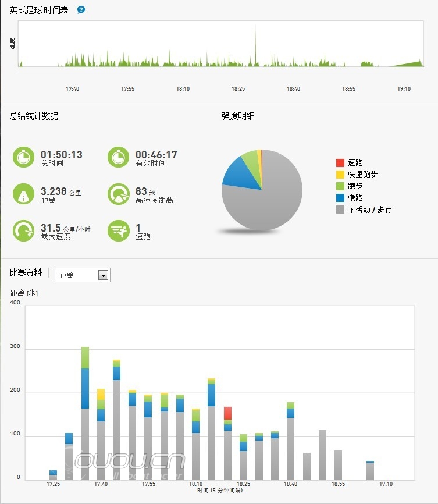
Task: Click the 01:50:13 total time value
Action: pyautogui.click(x=61, y=155)
